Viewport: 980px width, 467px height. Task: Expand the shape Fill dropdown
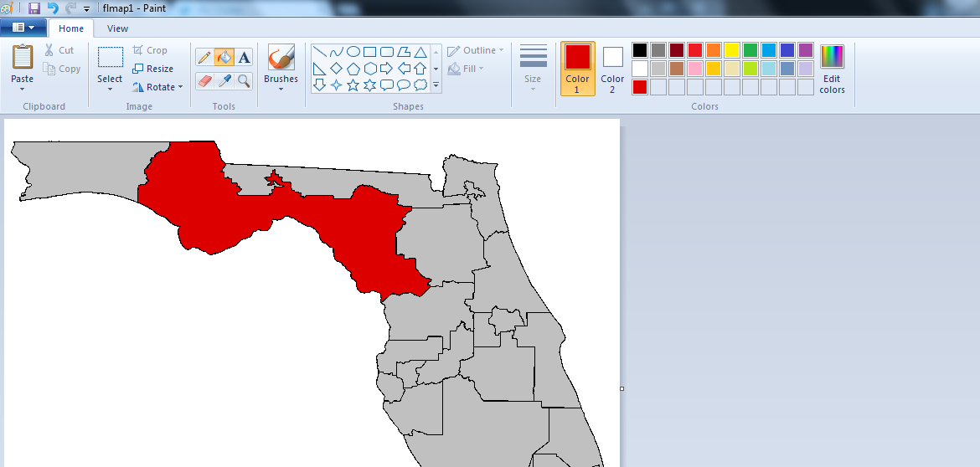click(x=482, y=69)
